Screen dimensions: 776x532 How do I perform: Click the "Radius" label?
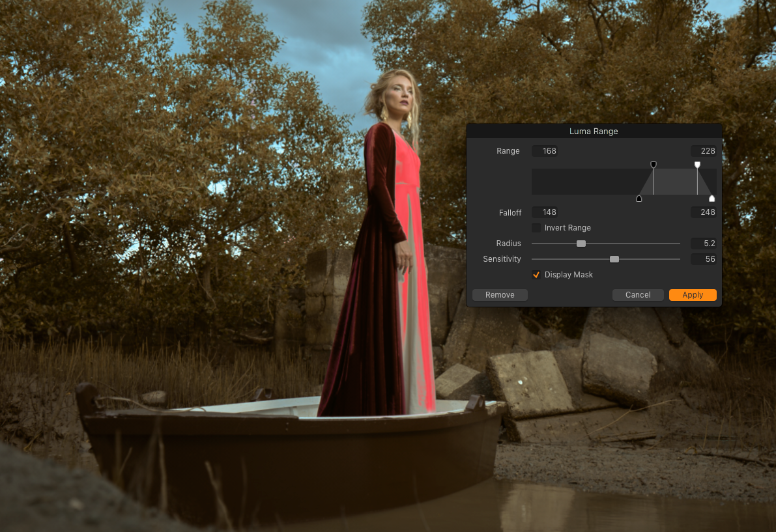point(508,244)
